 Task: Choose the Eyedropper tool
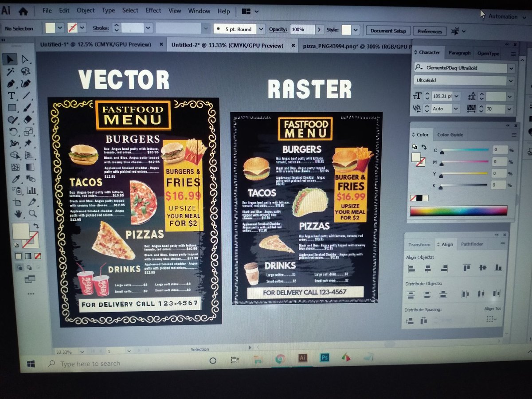pyautogui.click(x=16, y=179)
